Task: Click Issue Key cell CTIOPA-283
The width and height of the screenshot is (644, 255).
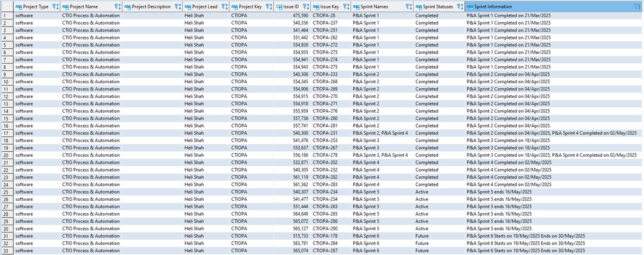Action: coord(331,185)
